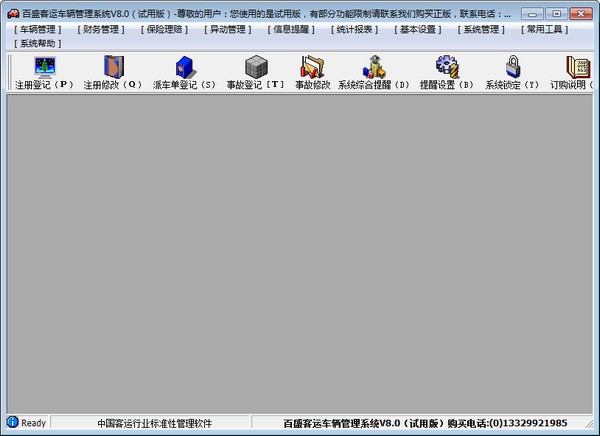Click the window title bar text
This screenshot has width=600, height=436.
[x=266, y=14]
